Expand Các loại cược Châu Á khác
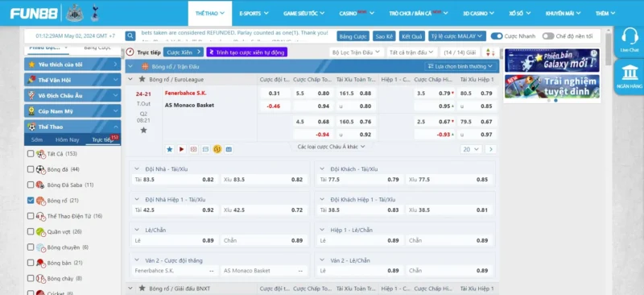The width and height of the screenshot is (644, 295). click(x=331, y=147)
